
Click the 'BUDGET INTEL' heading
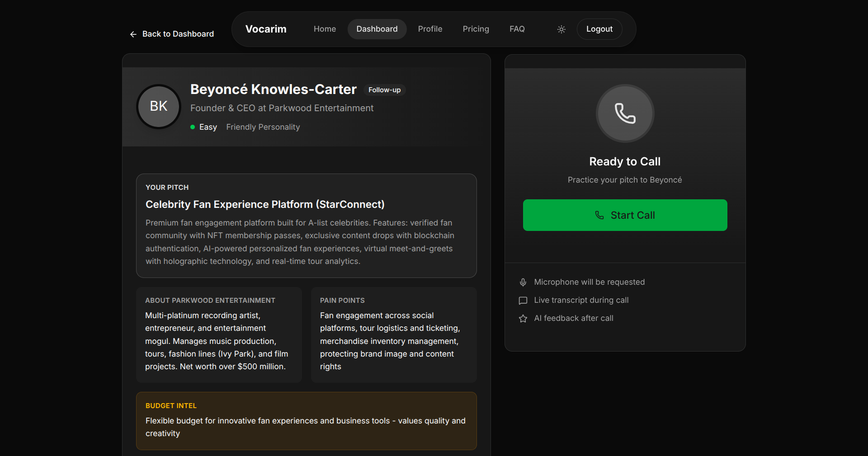tap(171, 406)
